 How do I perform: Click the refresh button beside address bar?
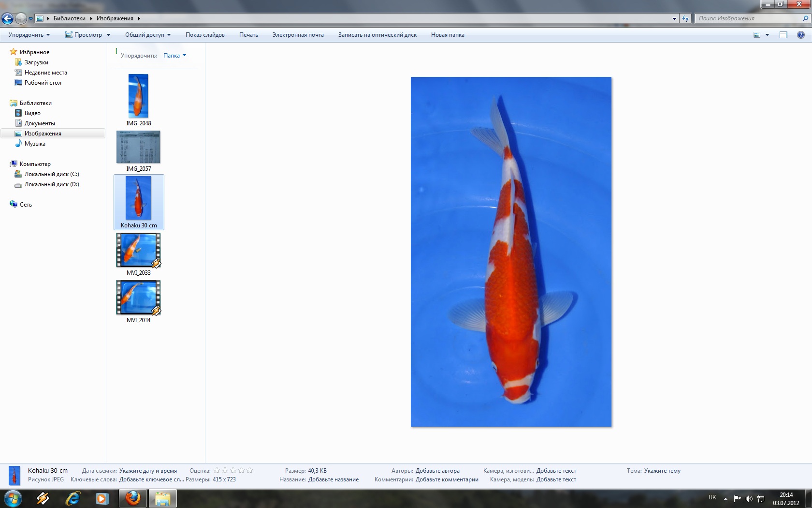(x=685, y=18)
